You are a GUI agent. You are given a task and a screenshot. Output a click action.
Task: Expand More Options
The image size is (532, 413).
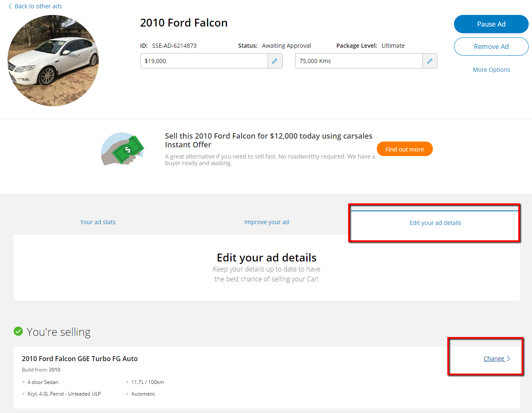coord(491,70)
